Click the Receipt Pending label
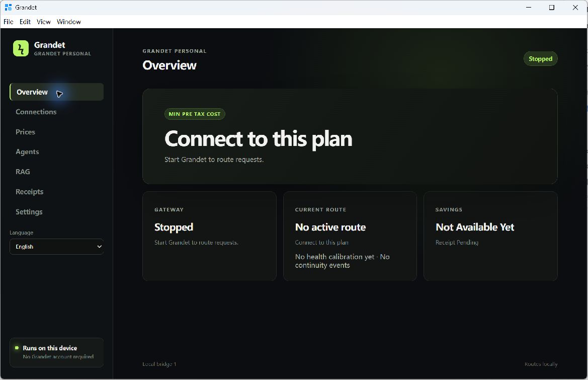Screen dimensions: 588x380 pyautogui.click(x=457, y=242)
